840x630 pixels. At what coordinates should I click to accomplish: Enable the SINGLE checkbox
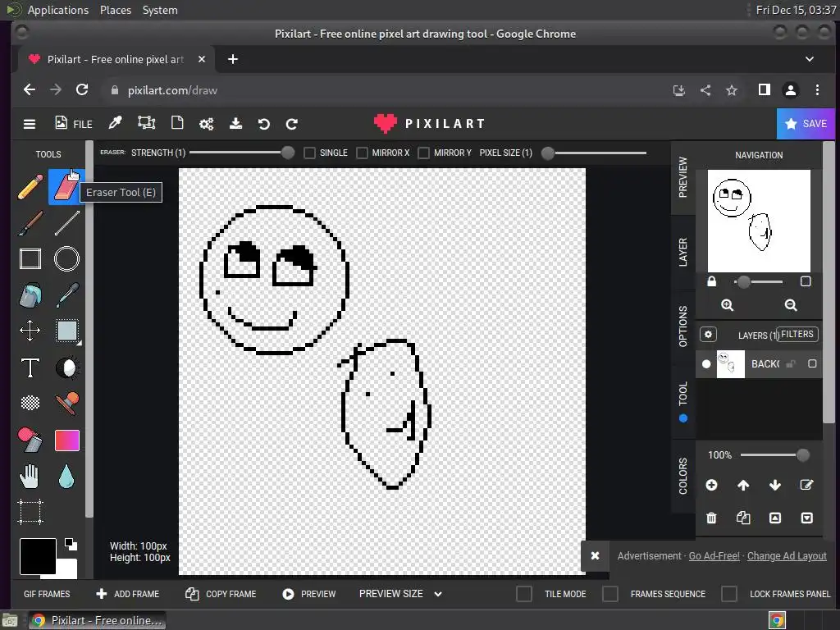click(309, 153)
